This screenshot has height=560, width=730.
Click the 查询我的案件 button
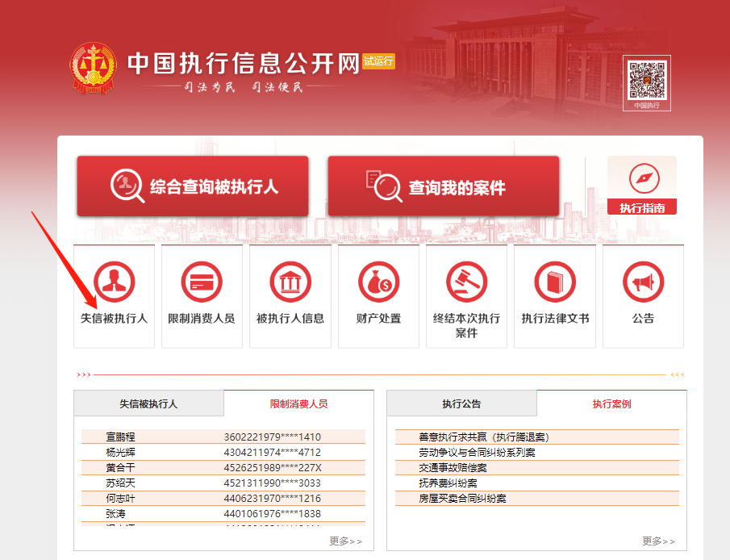click(443, 187)
